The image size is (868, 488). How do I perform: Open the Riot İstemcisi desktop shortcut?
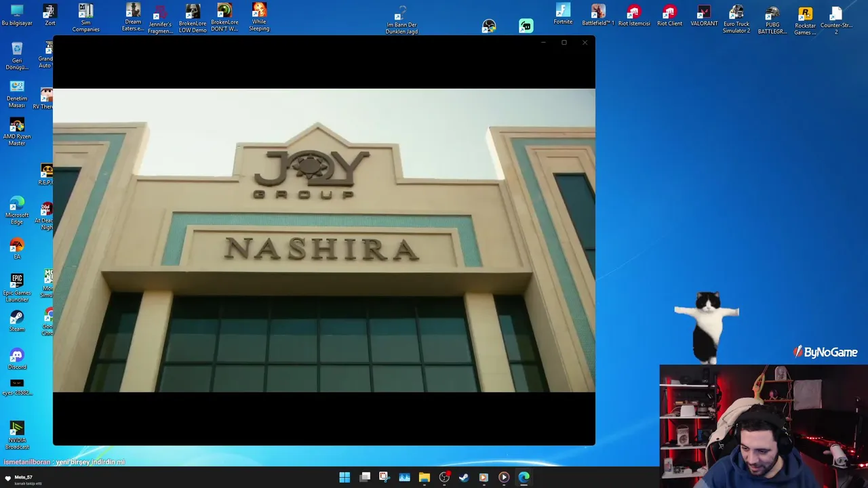click(x=634, y=16)
